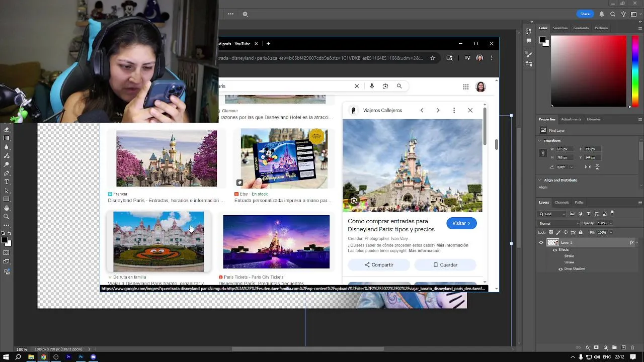The image size is (644, 362).
Task: Select the Dodge tool
Action: pos(7,164)
